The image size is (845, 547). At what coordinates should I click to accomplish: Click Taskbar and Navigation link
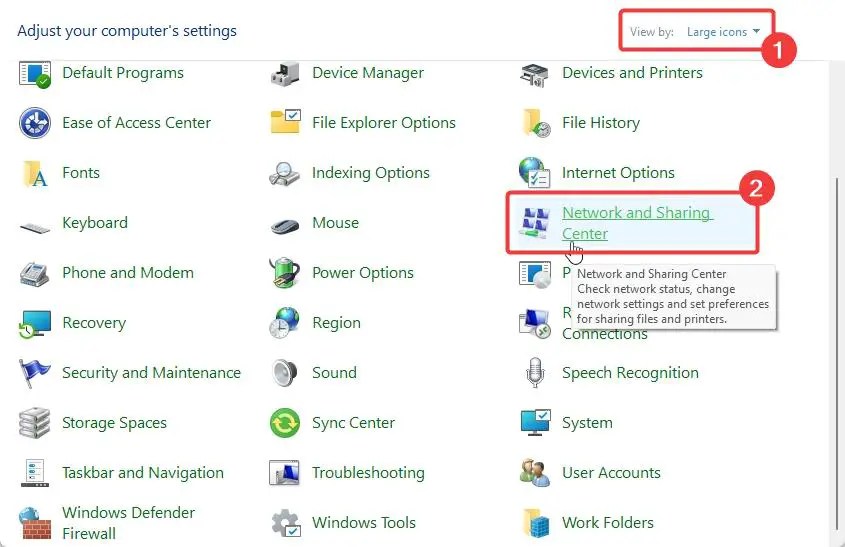(x=143, y=473)
